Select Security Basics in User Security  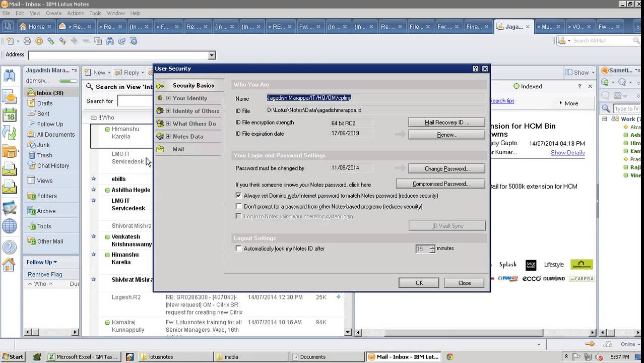[x=193, y=86]
